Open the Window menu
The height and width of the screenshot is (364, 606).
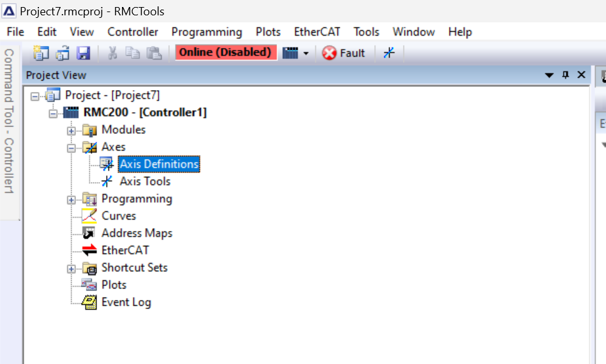(414, 32)
